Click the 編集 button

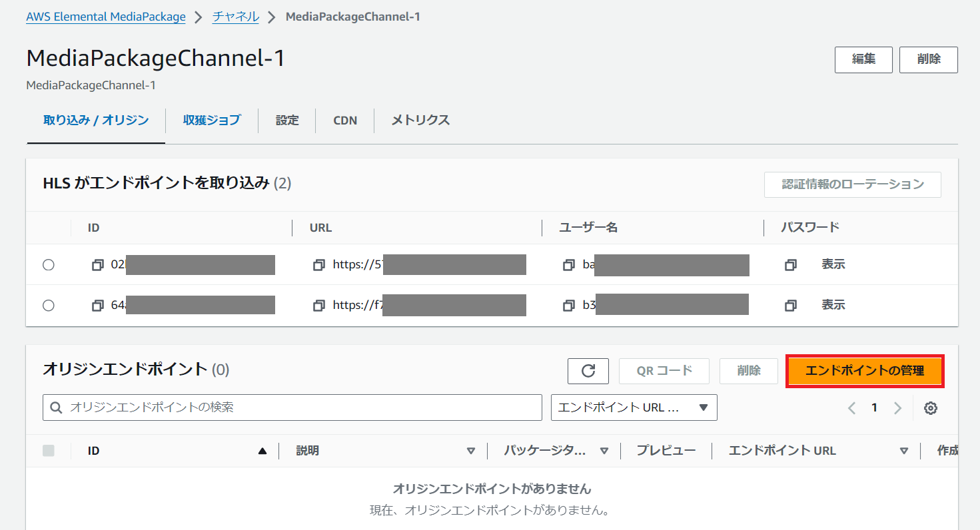tap(863, 59)
